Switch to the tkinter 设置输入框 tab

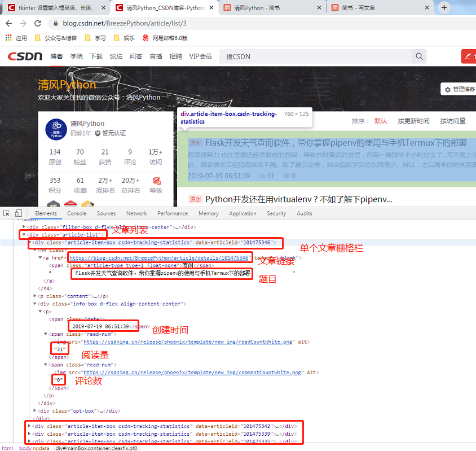pyautogui.click(x=56, y=7)
